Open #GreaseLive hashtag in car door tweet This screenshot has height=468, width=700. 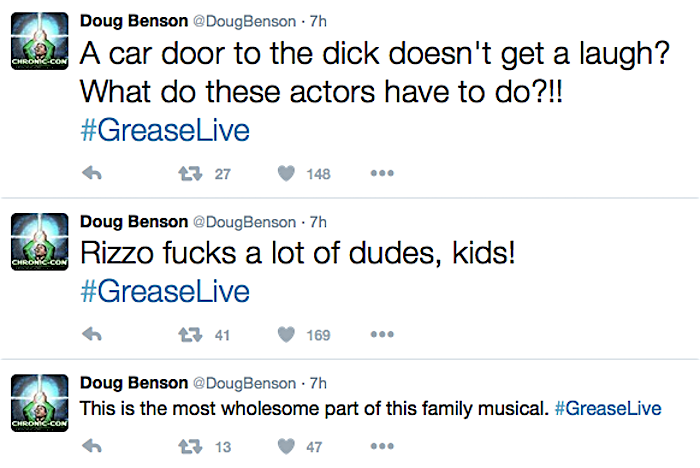tap(163, 131)
